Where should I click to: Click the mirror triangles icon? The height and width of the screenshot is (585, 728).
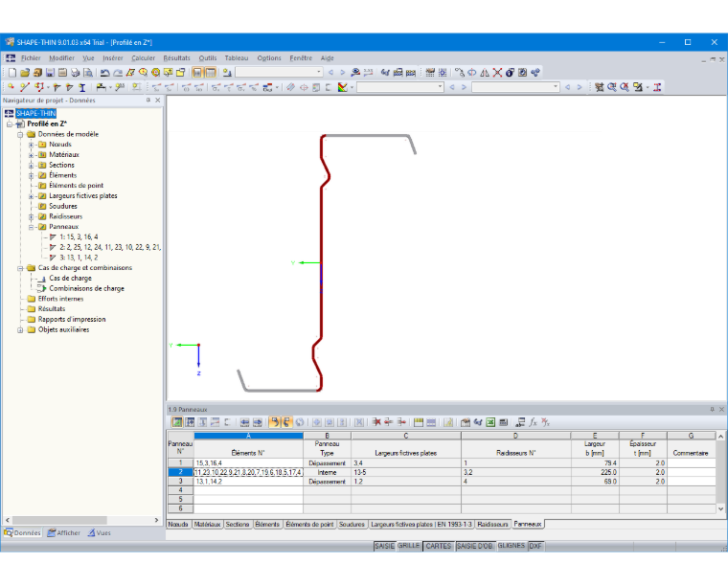(485, 73)
